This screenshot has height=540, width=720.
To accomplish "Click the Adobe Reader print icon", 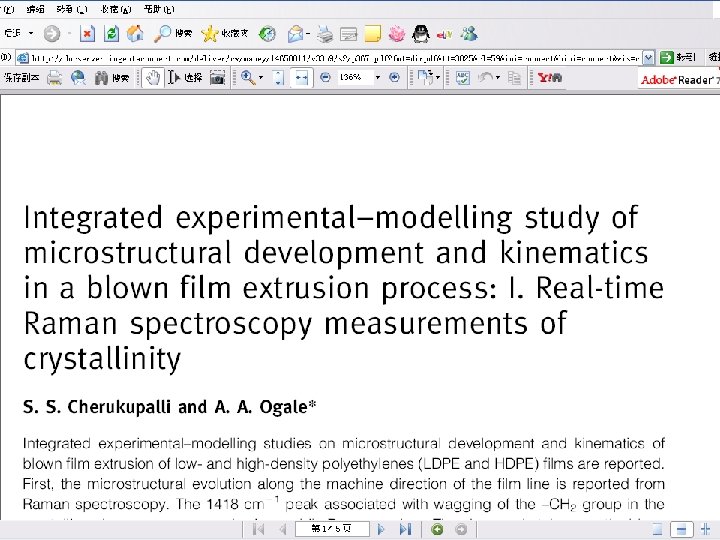I will point(54,78).
